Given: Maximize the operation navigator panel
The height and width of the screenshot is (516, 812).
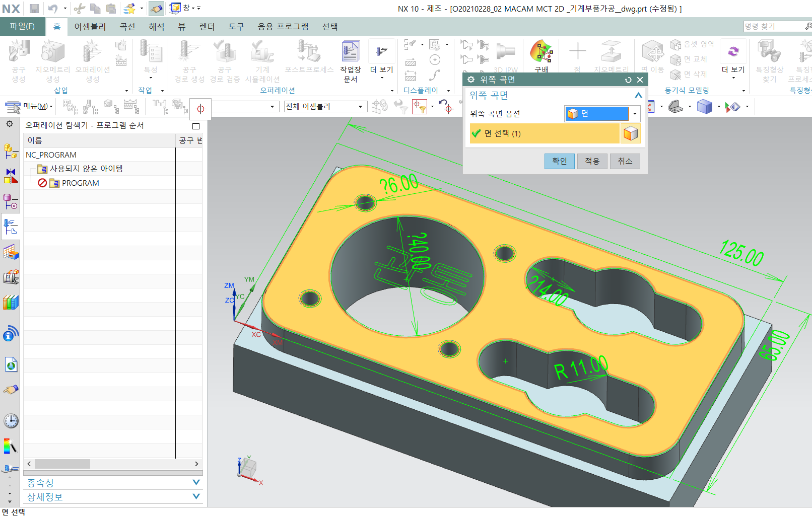Looking at the screenshot, I should click(196, 126).
